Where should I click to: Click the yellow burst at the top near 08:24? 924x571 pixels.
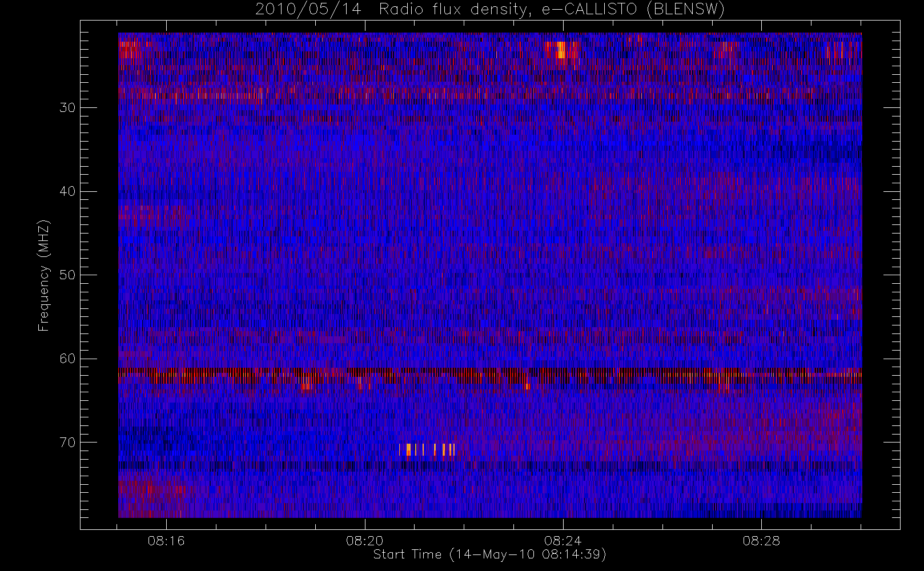point(561,50)
